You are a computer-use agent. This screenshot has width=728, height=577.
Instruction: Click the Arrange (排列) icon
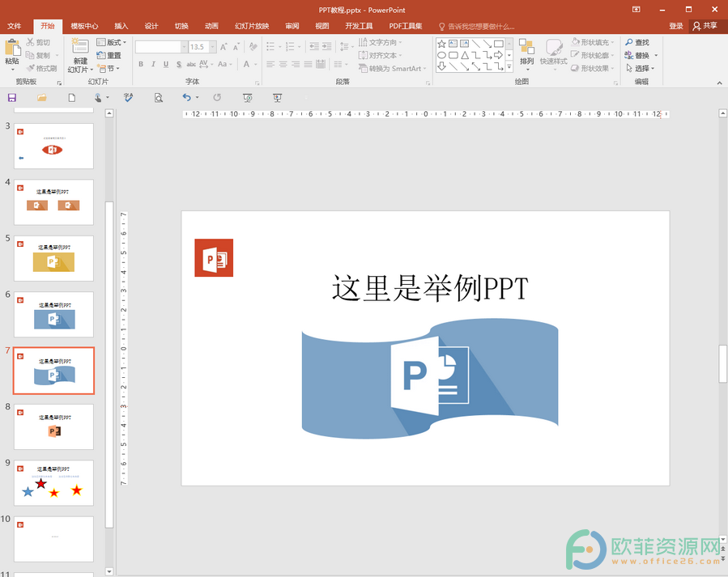tap(526, 47)
